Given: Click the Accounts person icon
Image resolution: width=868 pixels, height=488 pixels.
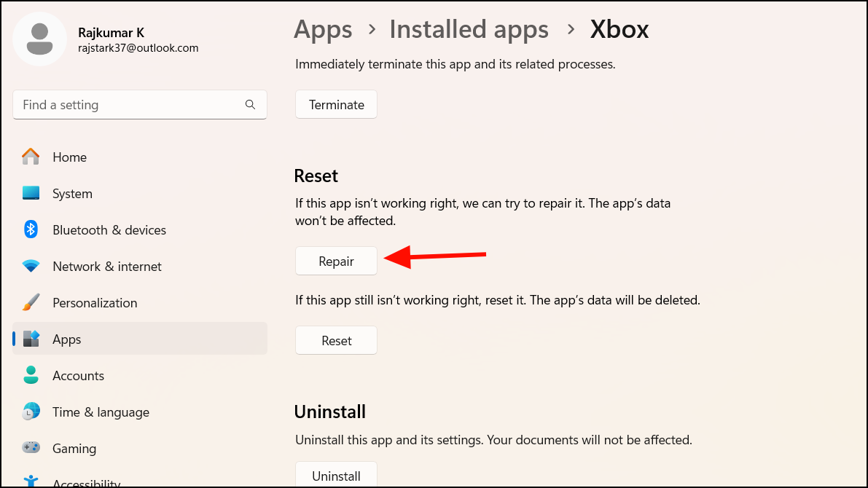Looking at the screenshot, I should click(31, 375).
